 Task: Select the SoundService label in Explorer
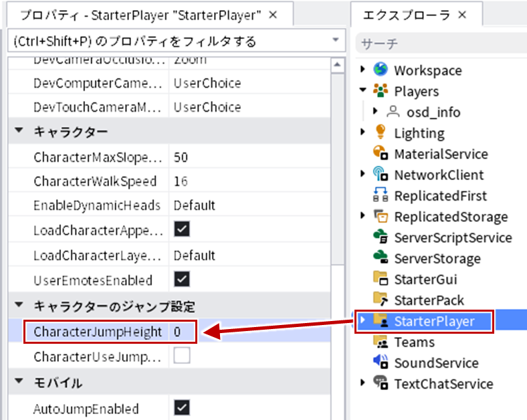pos(436,363)
